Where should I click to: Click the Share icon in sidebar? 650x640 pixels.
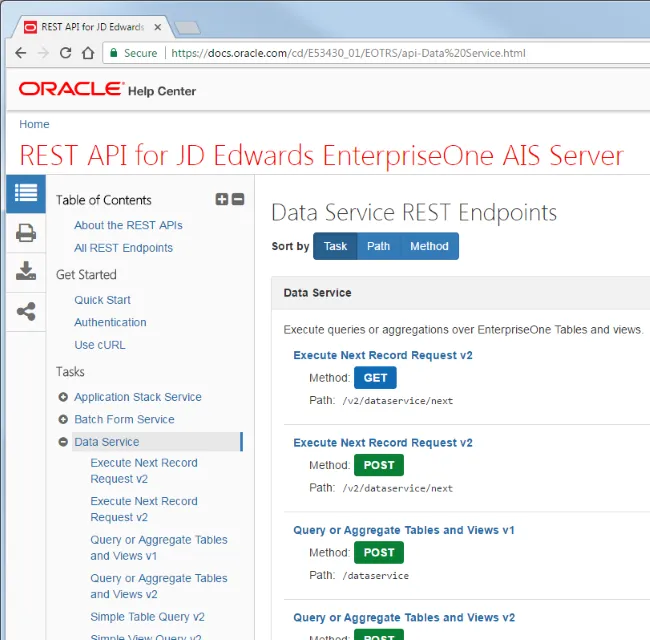(x=26, y=312)
